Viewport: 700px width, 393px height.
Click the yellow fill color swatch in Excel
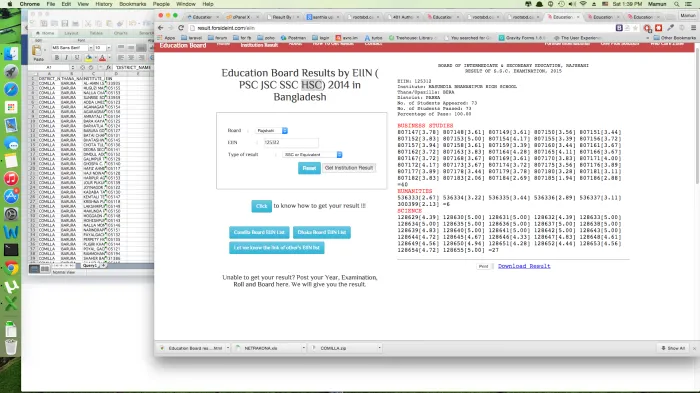pos(88,58)
